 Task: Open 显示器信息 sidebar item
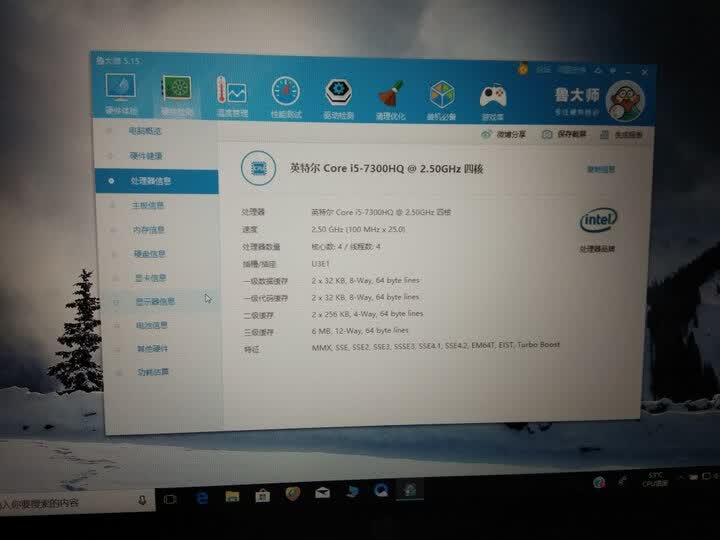pyautogui.click(x=155, y=302)
